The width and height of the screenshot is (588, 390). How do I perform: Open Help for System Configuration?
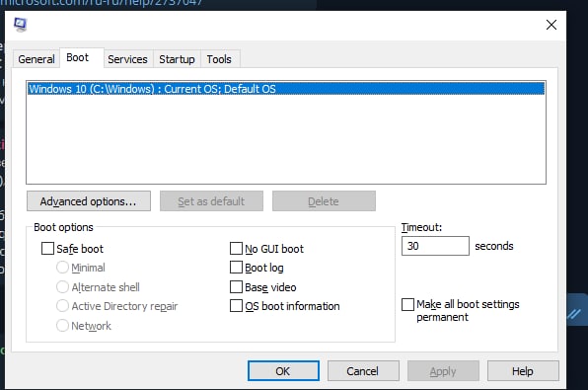tap(523, 371)
